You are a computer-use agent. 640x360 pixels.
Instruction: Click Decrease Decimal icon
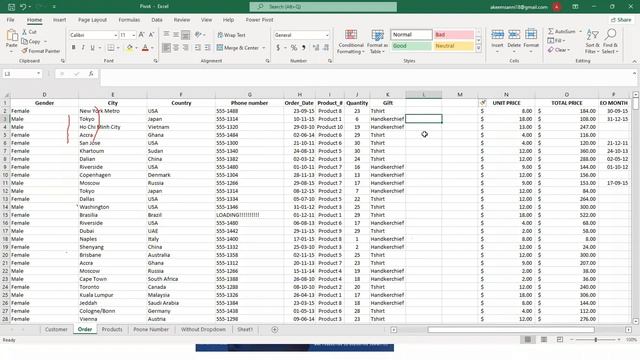click(x=326, y=48)
